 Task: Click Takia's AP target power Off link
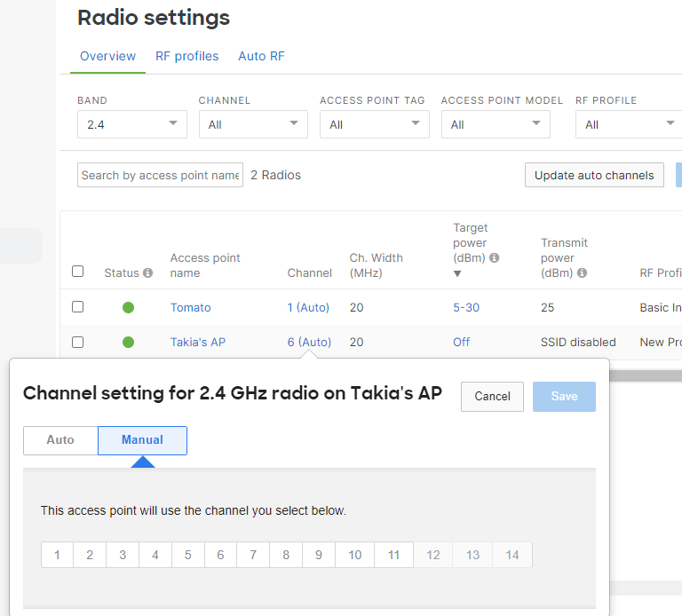coord(462,342)
